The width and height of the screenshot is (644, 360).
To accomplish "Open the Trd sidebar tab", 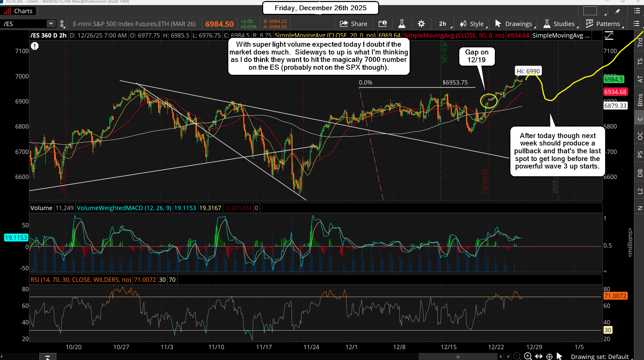I will tap(640, 42).
